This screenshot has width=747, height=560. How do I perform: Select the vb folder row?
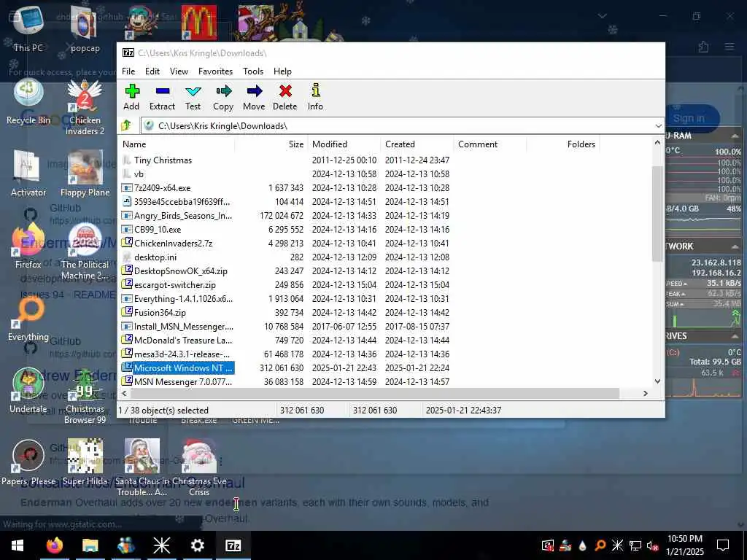(139, 174)
